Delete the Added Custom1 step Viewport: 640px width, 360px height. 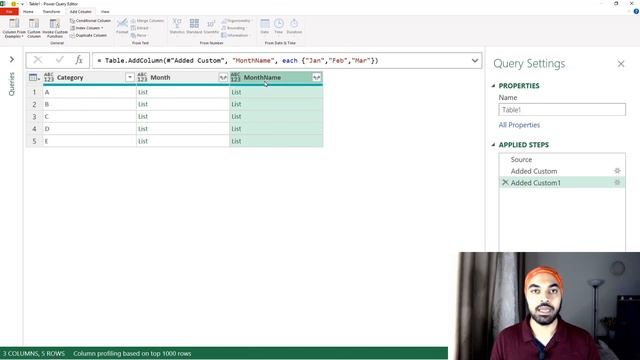point(505,182)
